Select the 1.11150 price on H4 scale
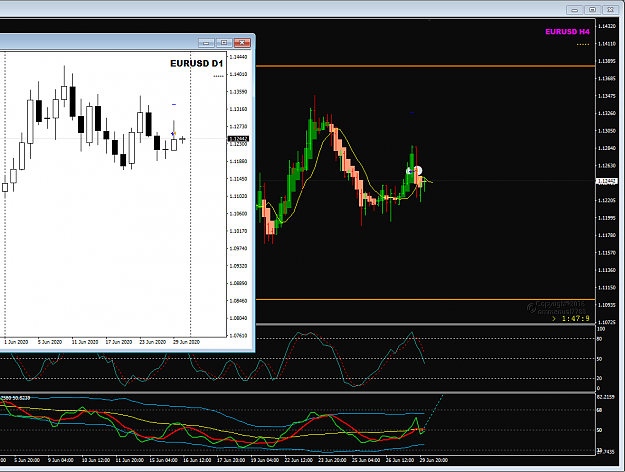This screenshot has height=472, width=625. [607, 287]
